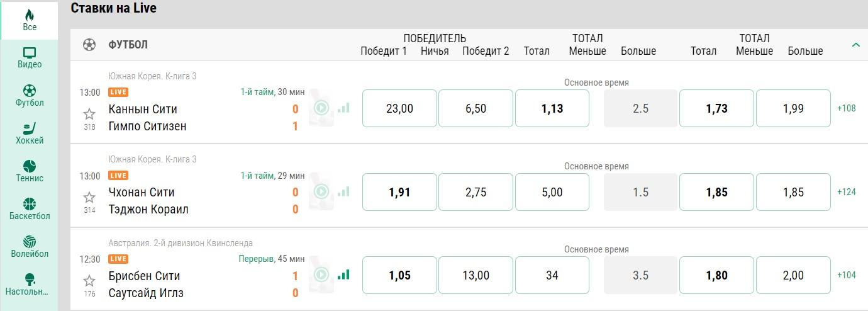
Task: Show +124 additional bets for Чхонан Сити
Action: pyautogui.click(x=846, y=192)
